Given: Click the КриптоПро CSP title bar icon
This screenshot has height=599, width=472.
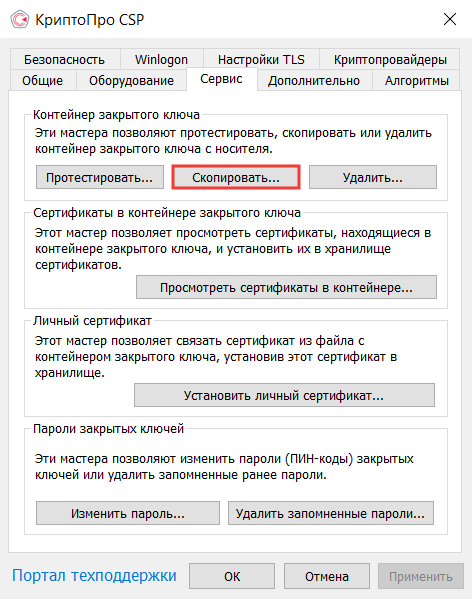Looking at the screenshot, I should pyautogui.click(x=20, y=19).
